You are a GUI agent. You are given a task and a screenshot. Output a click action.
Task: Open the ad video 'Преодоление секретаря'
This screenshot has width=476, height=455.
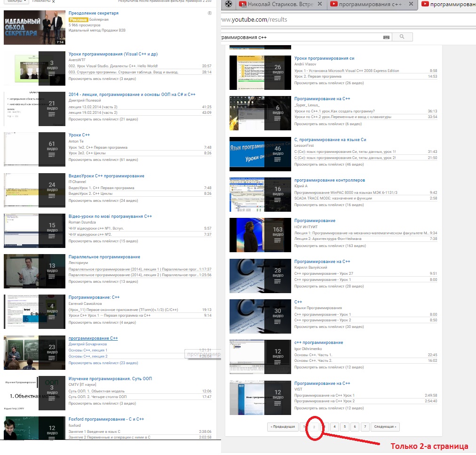(94, 13)
